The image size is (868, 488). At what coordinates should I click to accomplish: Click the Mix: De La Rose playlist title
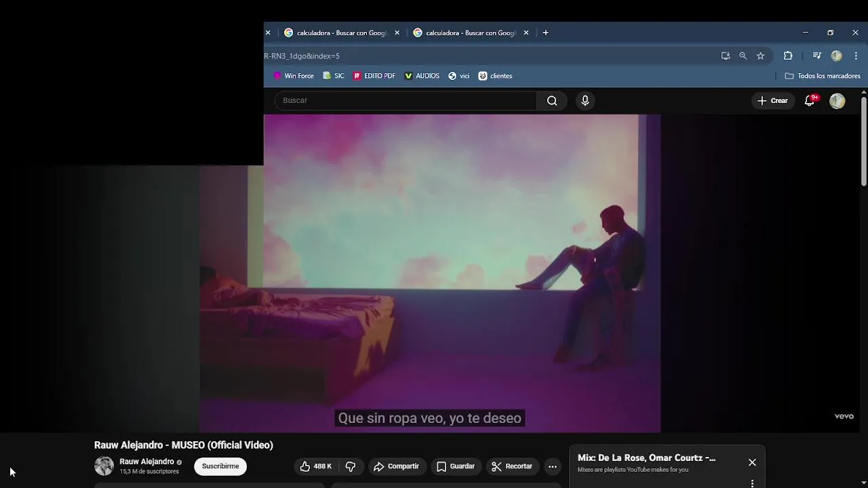646,458
